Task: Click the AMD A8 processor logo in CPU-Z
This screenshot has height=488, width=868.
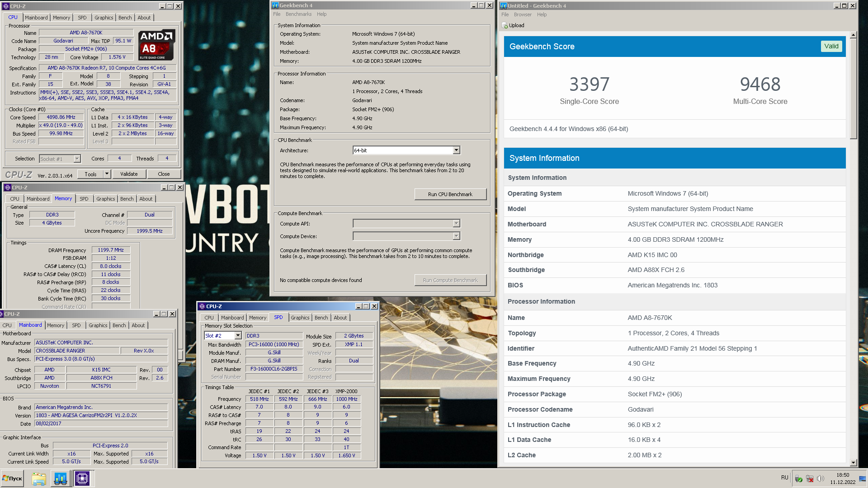Action: tap(156, 45)
